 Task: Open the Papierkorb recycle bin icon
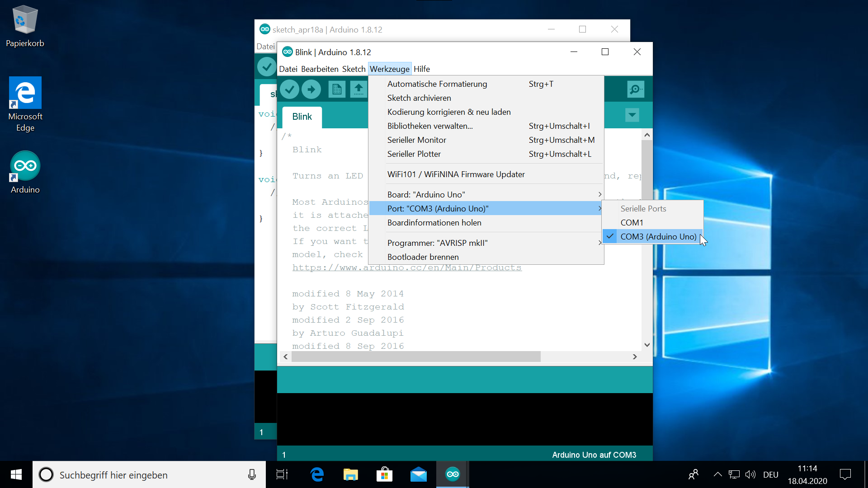coord(25,26)
